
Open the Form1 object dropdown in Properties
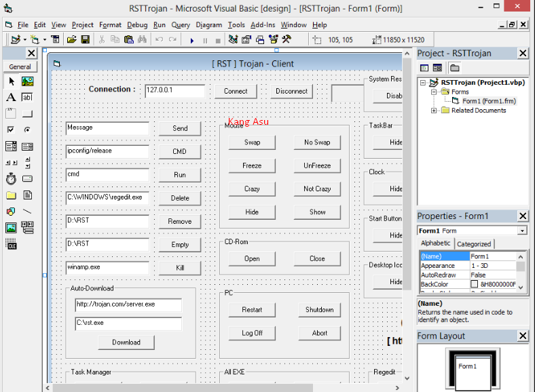coord(522,231)
